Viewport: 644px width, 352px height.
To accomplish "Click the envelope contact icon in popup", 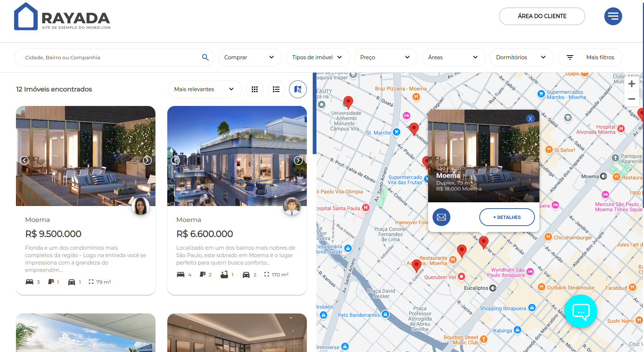I will 441,217.
